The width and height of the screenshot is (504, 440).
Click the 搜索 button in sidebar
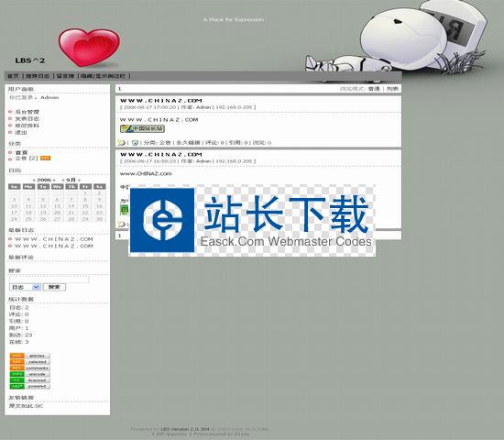click(x=54, y=287)
